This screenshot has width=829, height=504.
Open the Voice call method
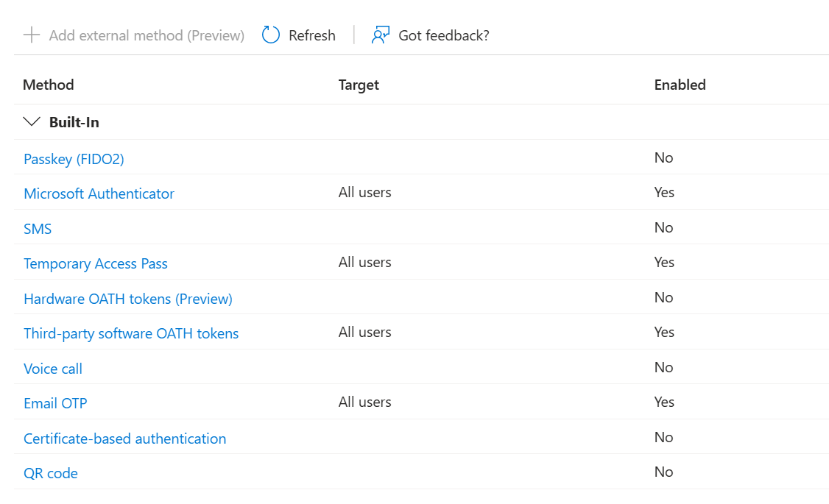tap(52, 367)
